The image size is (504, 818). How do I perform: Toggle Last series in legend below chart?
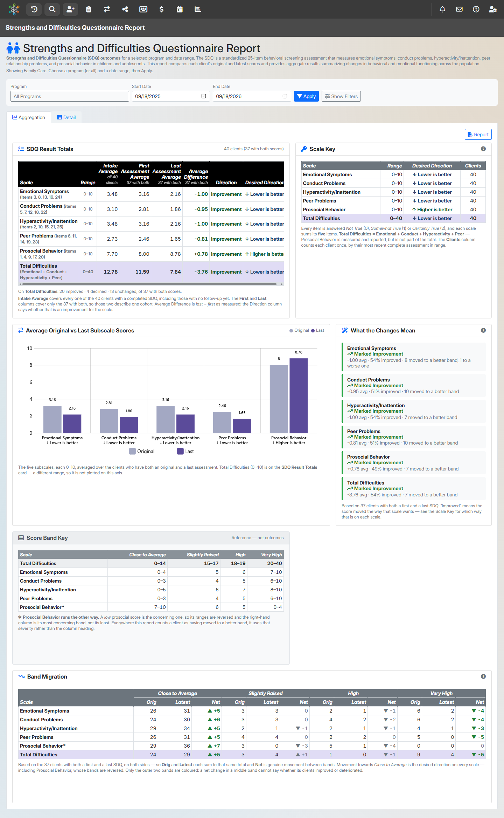(x=185, y=451)
